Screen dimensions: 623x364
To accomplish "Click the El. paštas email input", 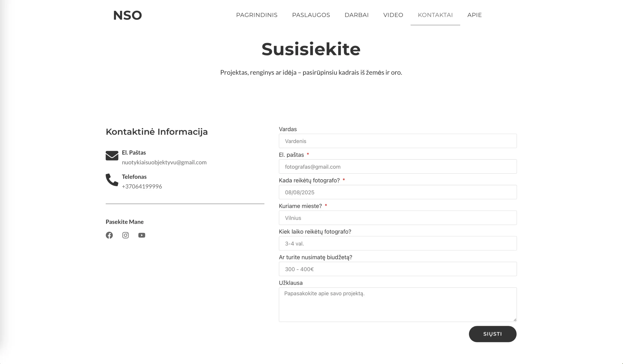I will pyautogui.click(x=398, y=167).
